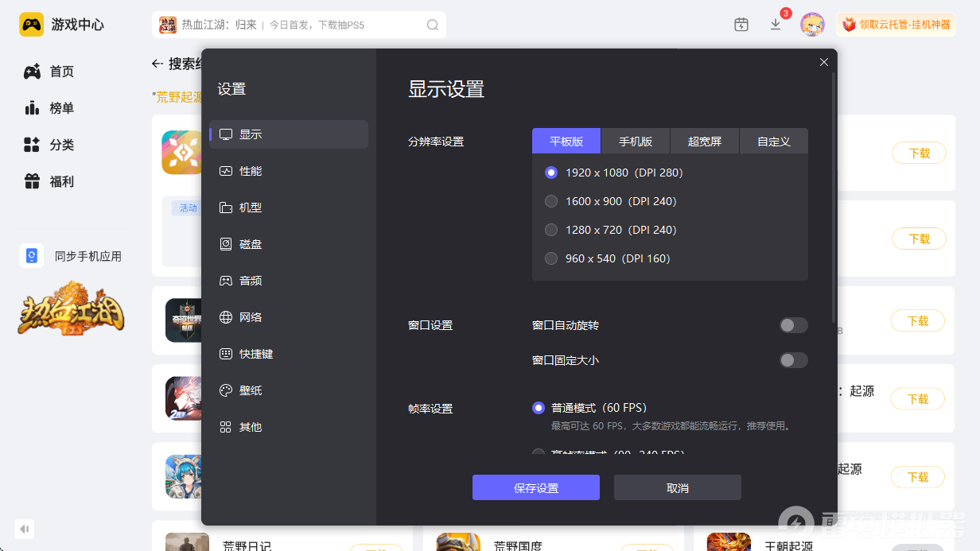The image size is (980, 551).
Task: Open the 其他 other settings section
Action: coord(289,427)
